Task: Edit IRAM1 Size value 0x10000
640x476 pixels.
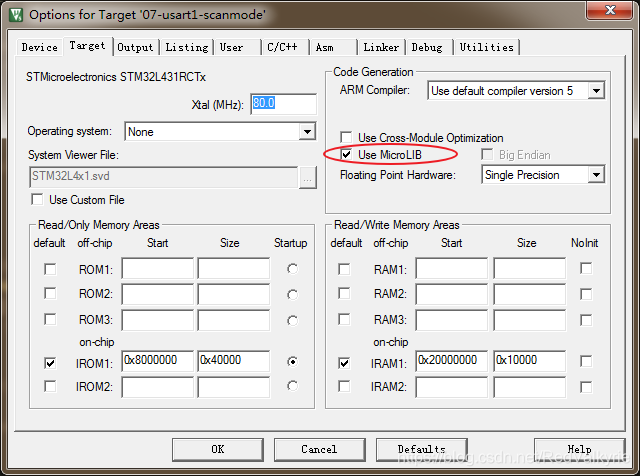Action: pyautogui.click(x=529, y=361)
